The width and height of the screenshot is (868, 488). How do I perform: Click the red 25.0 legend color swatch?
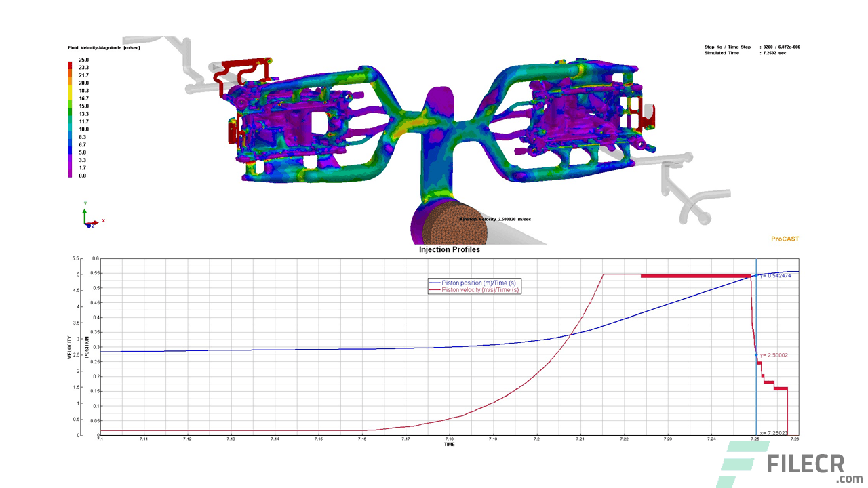point(69,64)
